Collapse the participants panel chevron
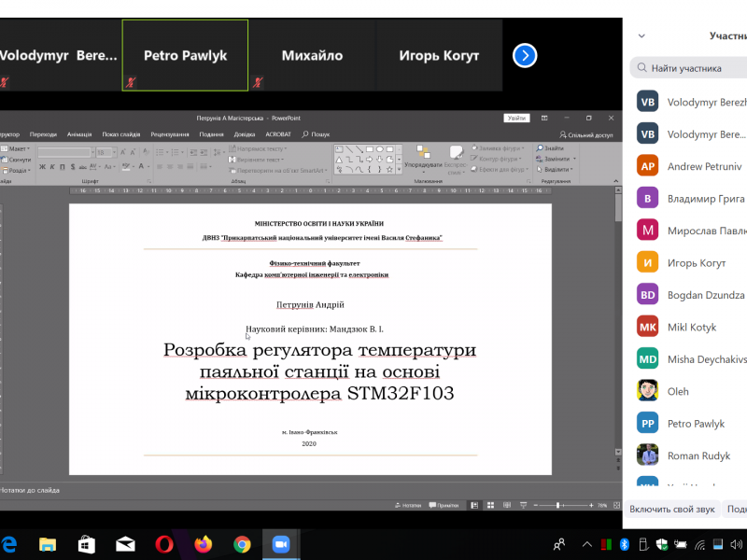 641,36
